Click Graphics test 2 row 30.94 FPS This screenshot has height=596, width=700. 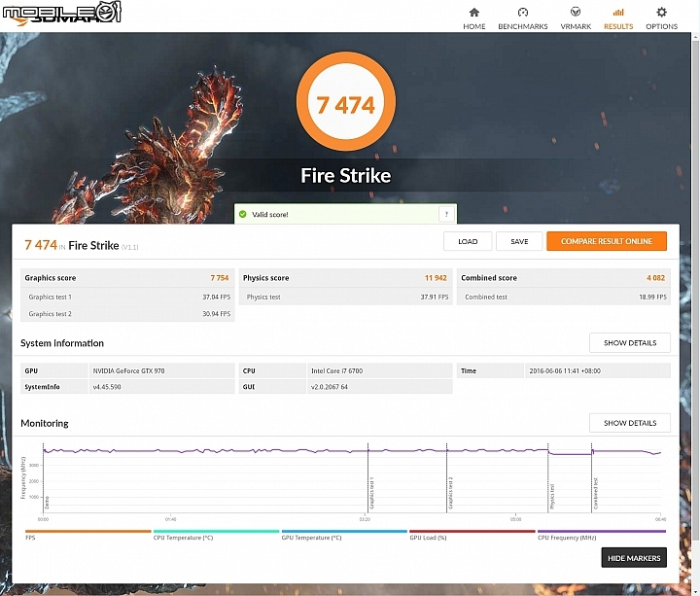click(x=127, y=314)
